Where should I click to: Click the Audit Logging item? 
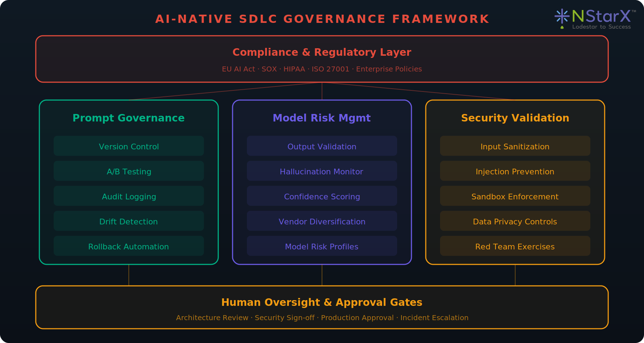click(129, 196)
